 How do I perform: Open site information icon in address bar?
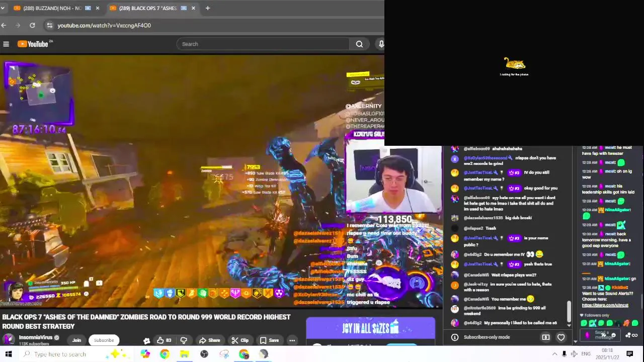tap(49, 25)
